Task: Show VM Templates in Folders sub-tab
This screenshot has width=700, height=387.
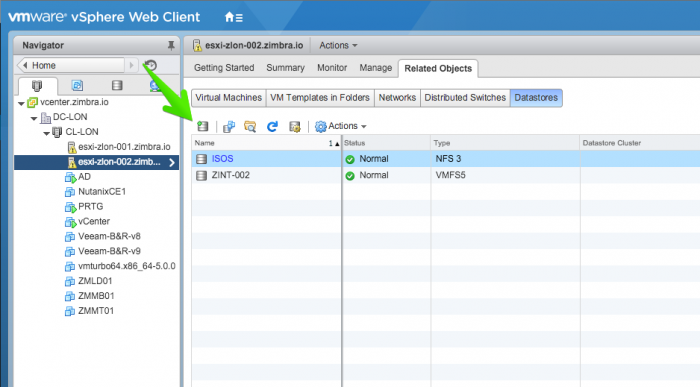Action: click(320, 98)
